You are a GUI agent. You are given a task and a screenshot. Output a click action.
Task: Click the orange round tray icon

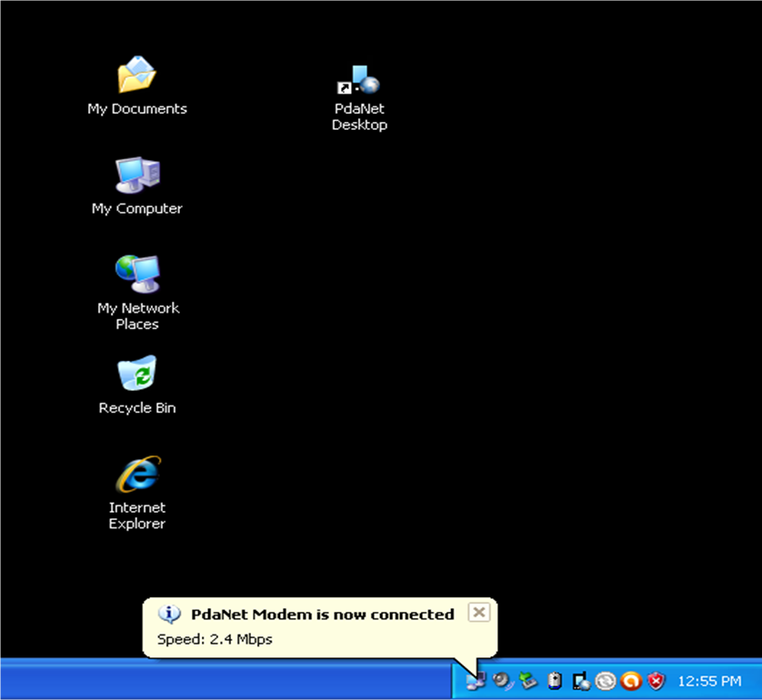(x=631, y=681)
